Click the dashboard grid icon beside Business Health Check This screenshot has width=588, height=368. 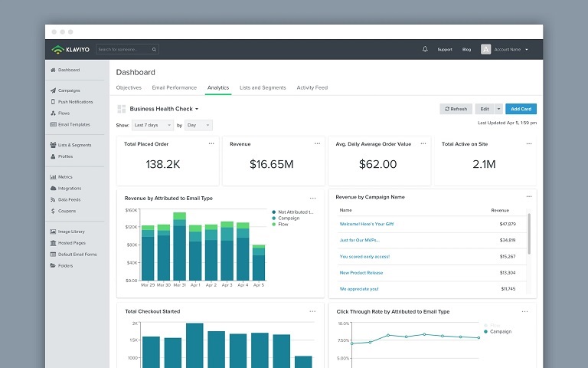[121, 109]
